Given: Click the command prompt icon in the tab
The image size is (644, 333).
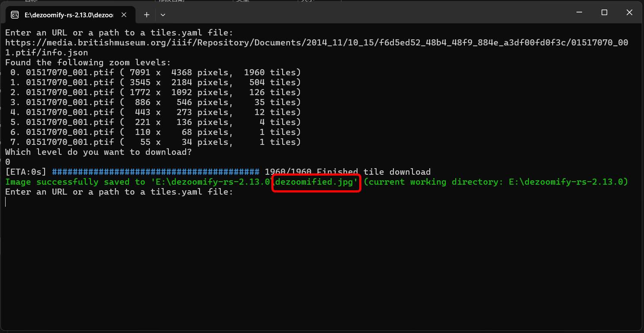Looking at the screenshot, I should tap(15, 15).
